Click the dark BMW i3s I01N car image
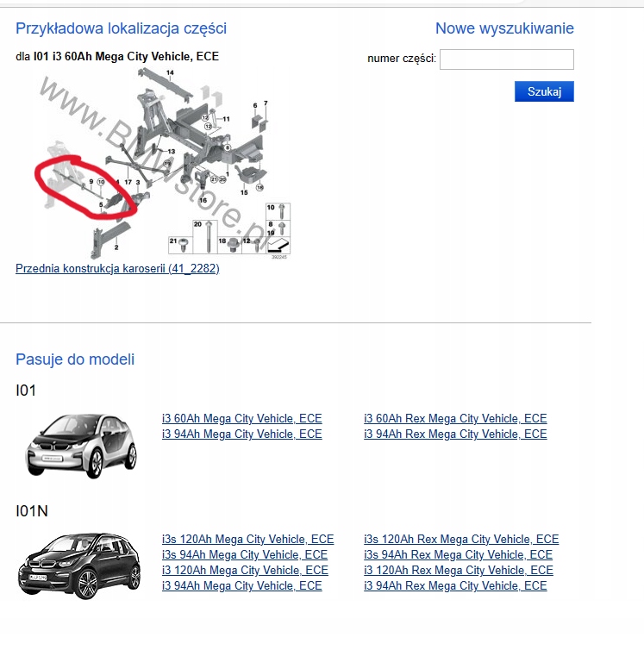 tap(79, 566)
